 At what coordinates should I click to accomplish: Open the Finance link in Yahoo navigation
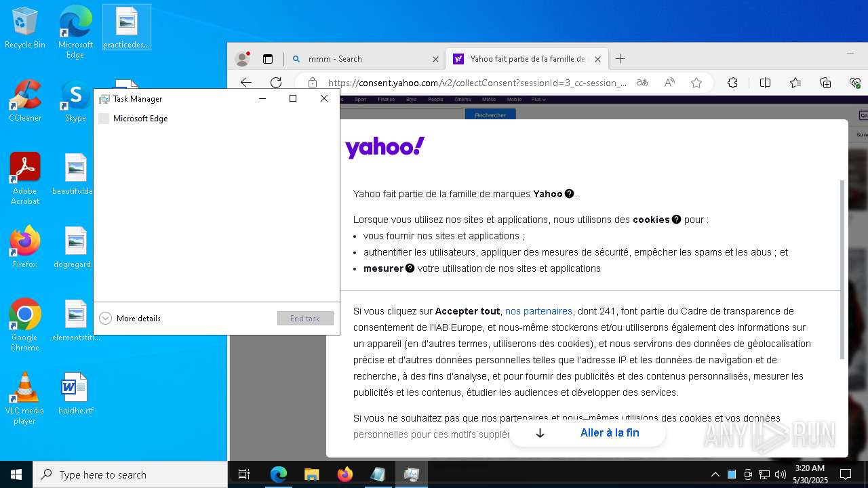386,100
